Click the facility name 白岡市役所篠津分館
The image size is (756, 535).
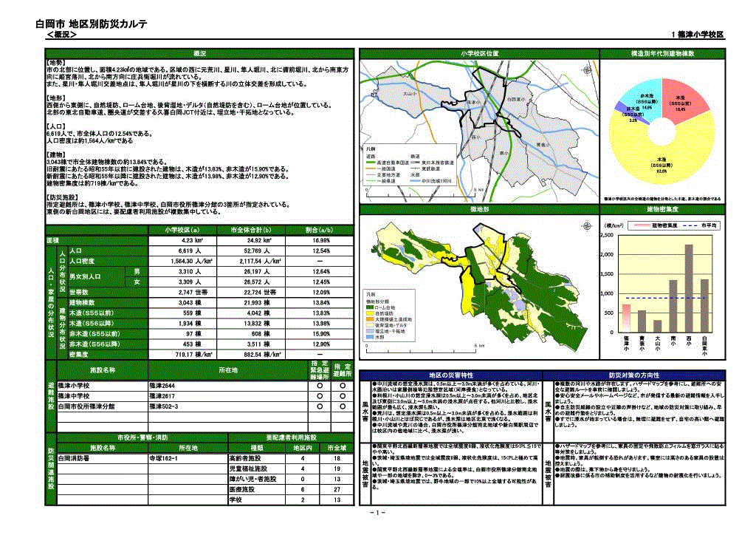[86, 406]
